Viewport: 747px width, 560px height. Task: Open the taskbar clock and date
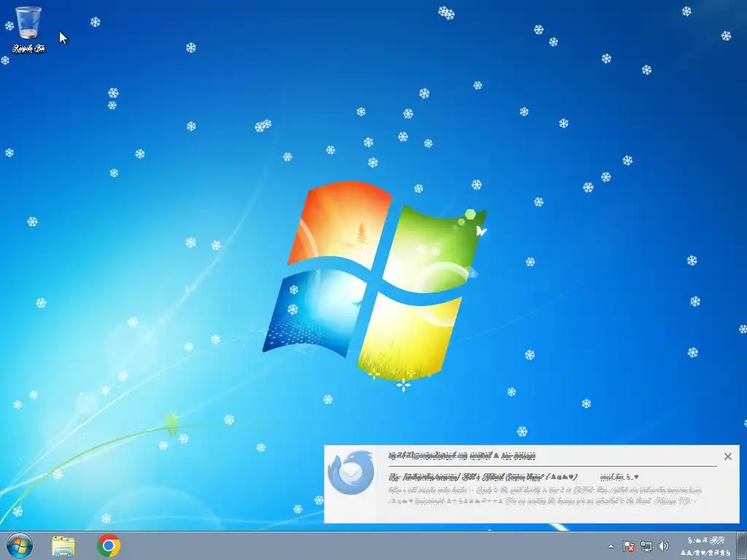tap(705, 546)
